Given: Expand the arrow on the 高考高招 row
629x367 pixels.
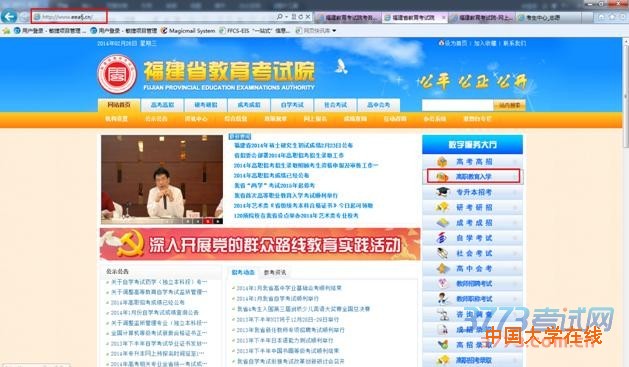Looking at the screenshot, I should tap(515, 162).
